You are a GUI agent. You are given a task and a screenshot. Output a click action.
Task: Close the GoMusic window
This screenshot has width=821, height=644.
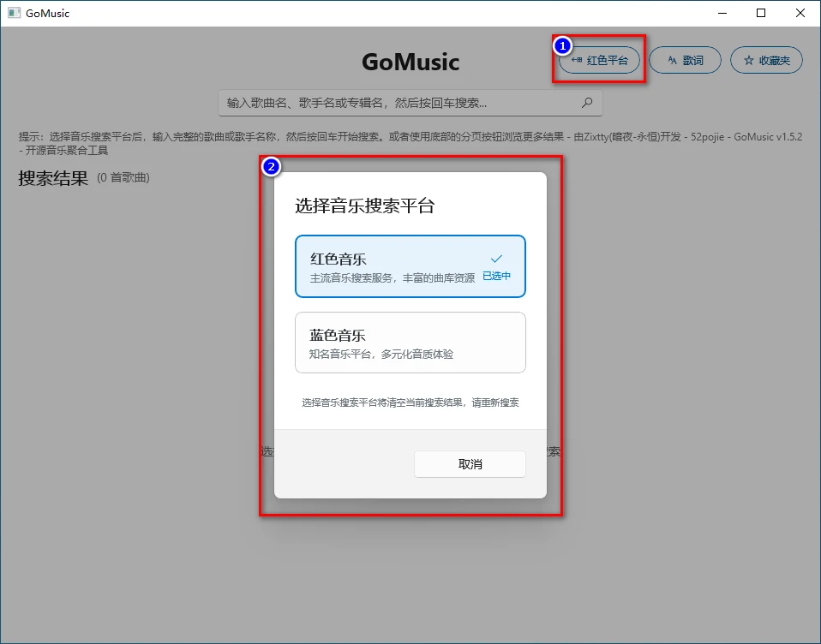coord(800,13)
